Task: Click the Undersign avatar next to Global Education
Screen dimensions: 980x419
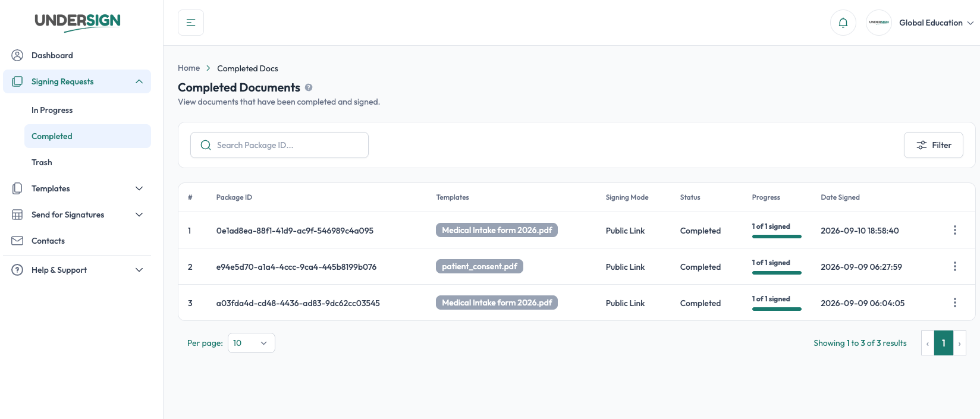Action: pyautogui.click(x=879, y=23)
